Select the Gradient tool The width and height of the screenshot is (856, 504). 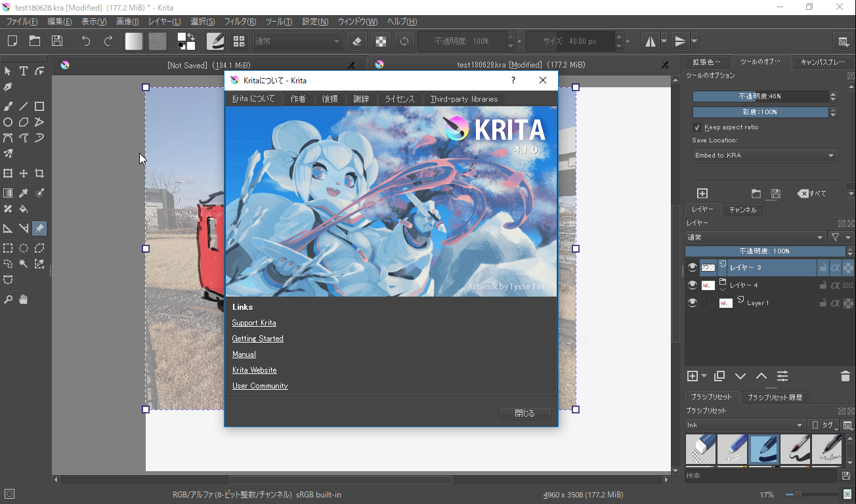[x=9, y=193]
